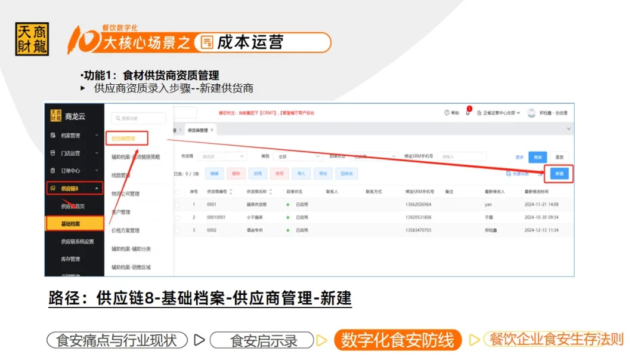Click the 重置 button
This screenshot has height=363, width=644.
(559, 157)
